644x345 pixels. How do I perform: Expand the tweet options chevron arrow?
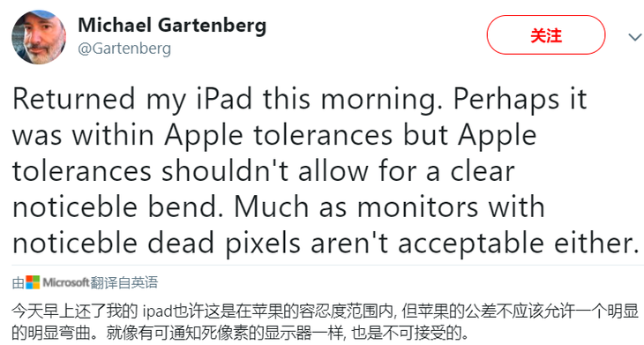[635, 37]
